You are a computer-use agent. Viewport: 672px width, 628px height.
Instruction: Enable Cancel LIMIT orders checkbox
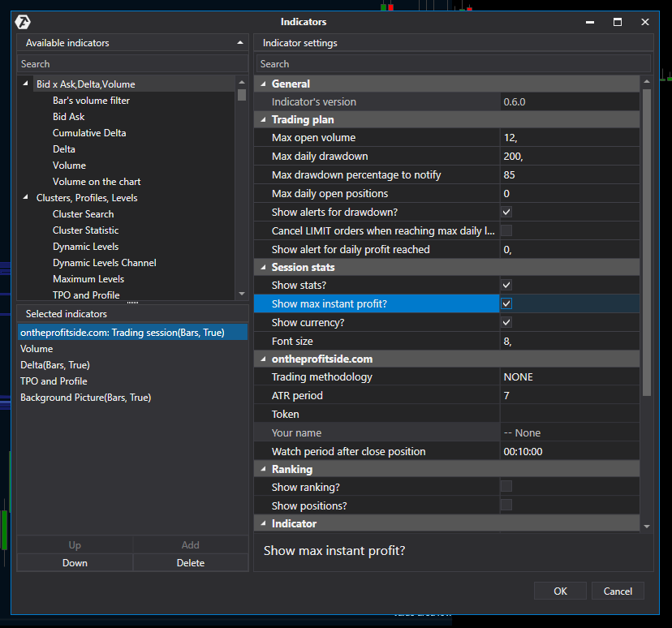click(506, 230)
